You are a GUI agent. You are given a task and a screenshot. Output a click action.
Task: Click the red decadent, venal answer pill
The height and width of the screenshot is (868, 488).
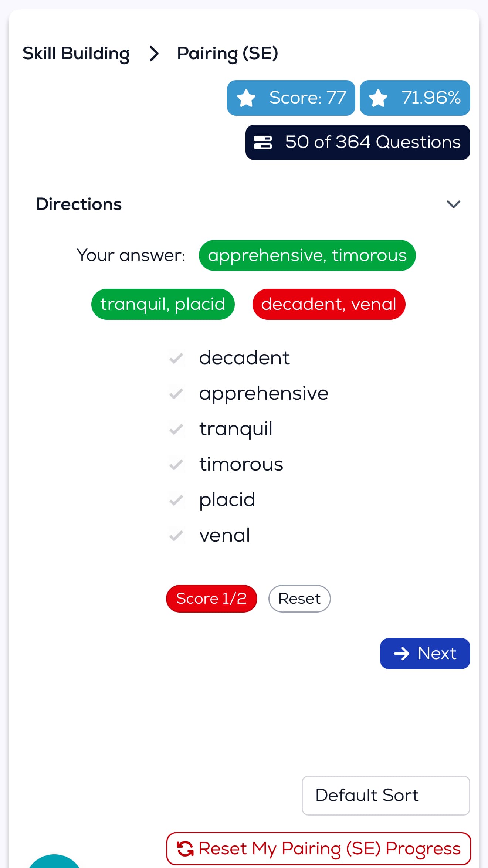click(329, 304)
